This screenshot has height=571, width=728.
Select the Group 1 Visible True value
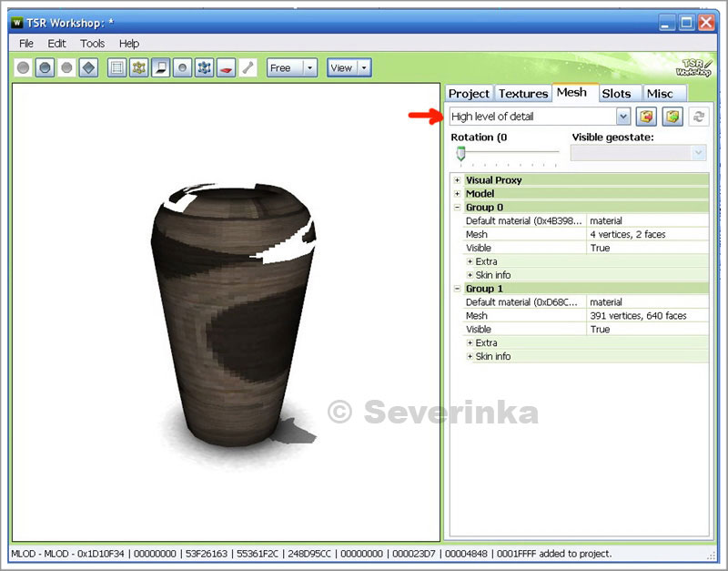[x=601, y=329]
